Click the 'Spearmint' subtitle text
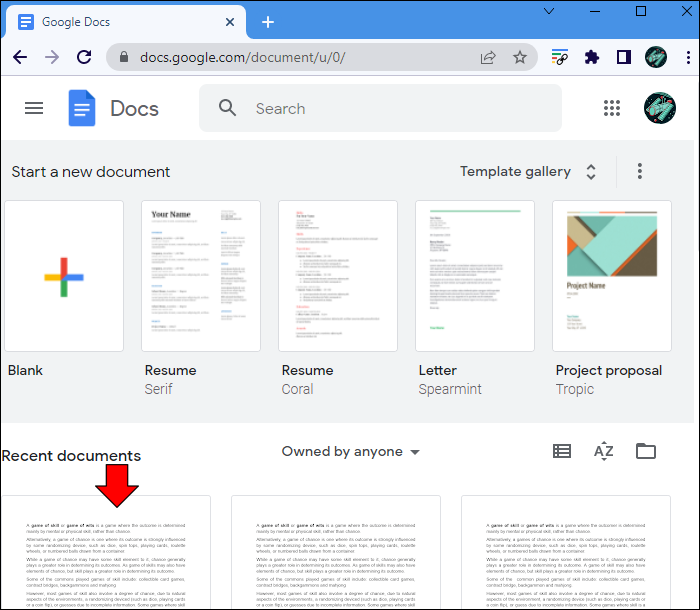 (x=450, y=389)
